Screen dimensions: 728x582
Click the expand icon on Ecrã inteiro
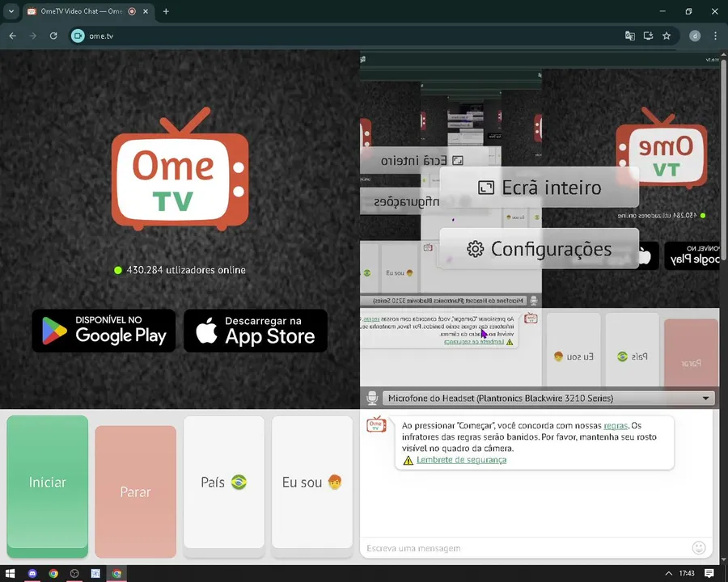click(x=485, y=188)
